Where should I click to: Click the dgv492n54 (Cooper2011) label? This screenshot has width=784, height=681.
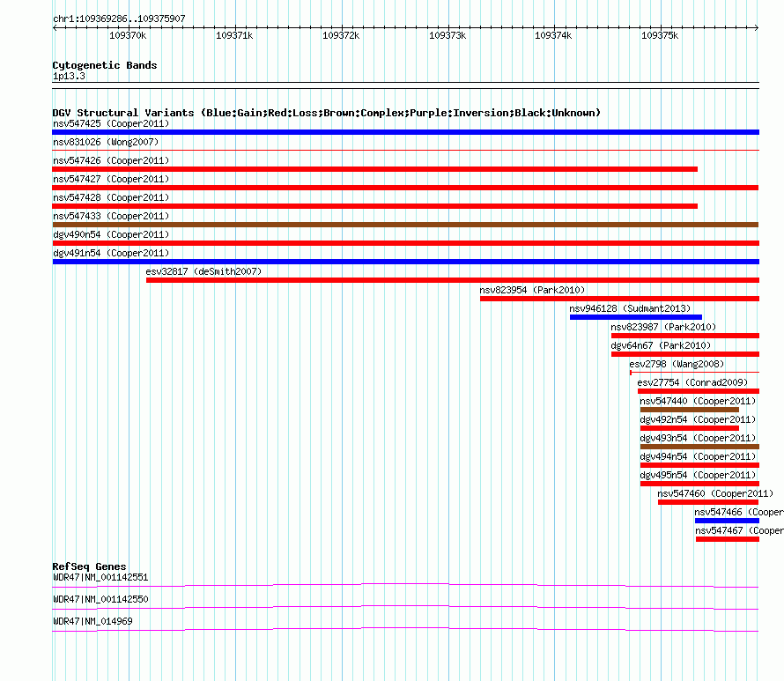click(x=698, y=419)
